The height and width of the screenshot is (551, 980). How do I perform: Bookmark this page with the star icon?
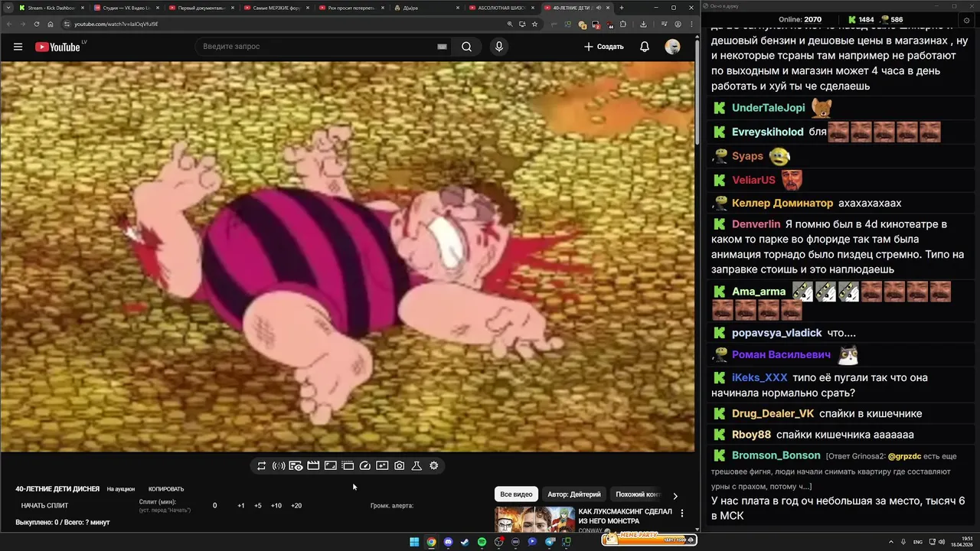534,24
